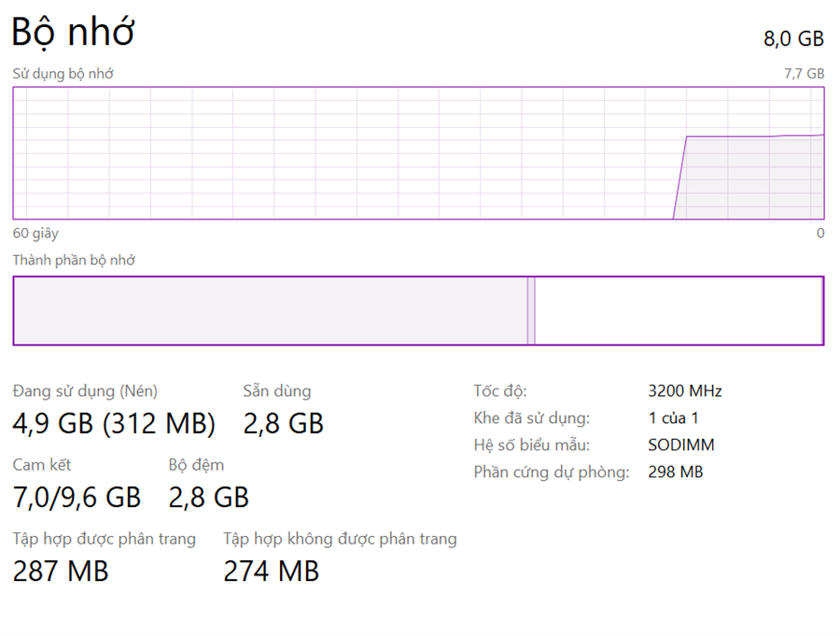840x636 pixels.
Task: Click the memory usage line graph
Action: click(x=418, y=153)
